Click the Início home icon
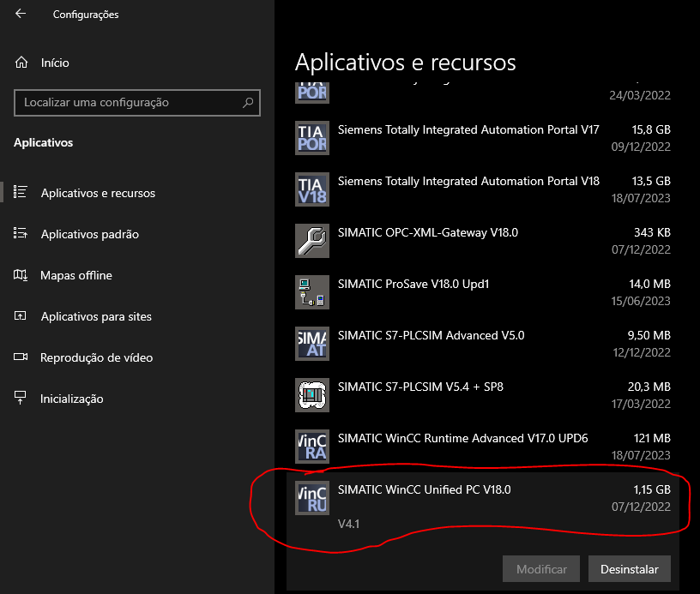Viewport: 700px width, 594px height. [x=21, y=63]
